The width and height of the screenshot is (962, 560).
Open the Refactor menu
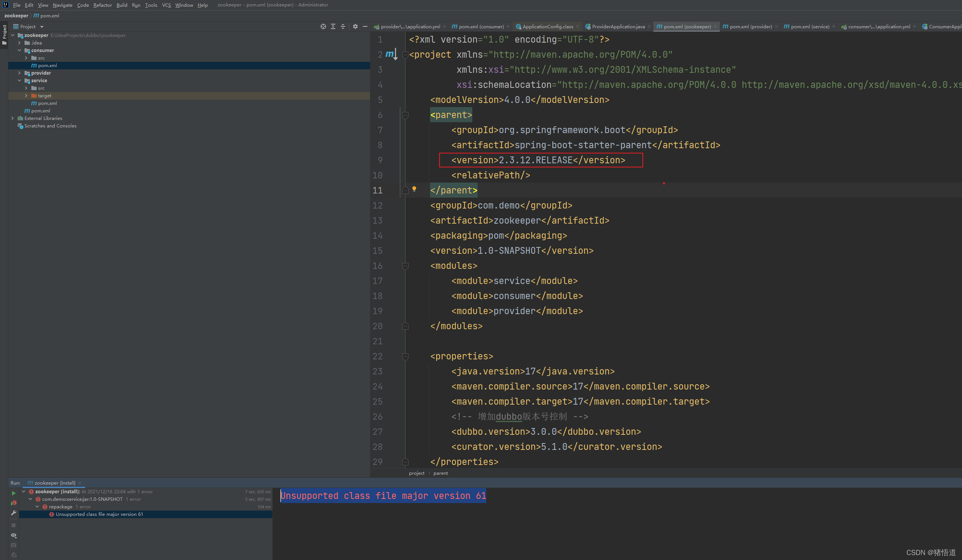click(x=103, y=5)
